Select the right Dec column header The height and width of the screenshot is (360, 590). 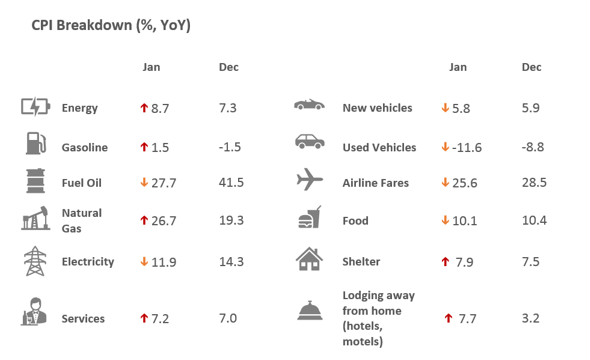[531, 67]
